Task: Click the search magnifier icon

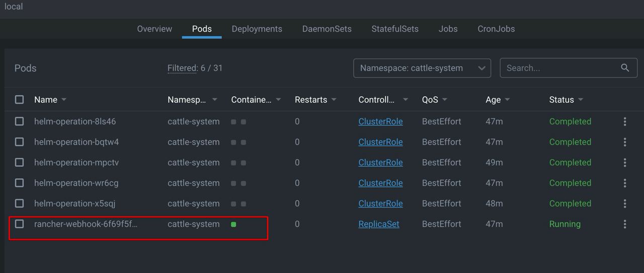Action: (625, 68)
